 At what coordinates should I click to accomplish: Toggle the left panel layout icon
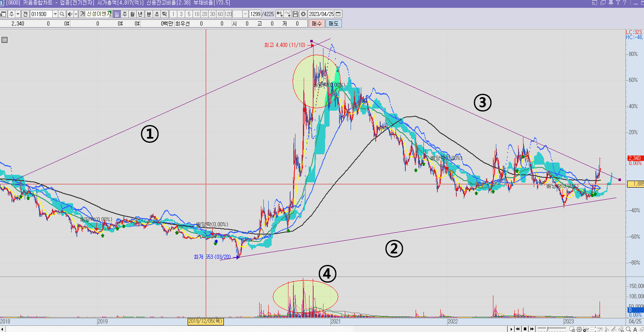click(3, 14)
